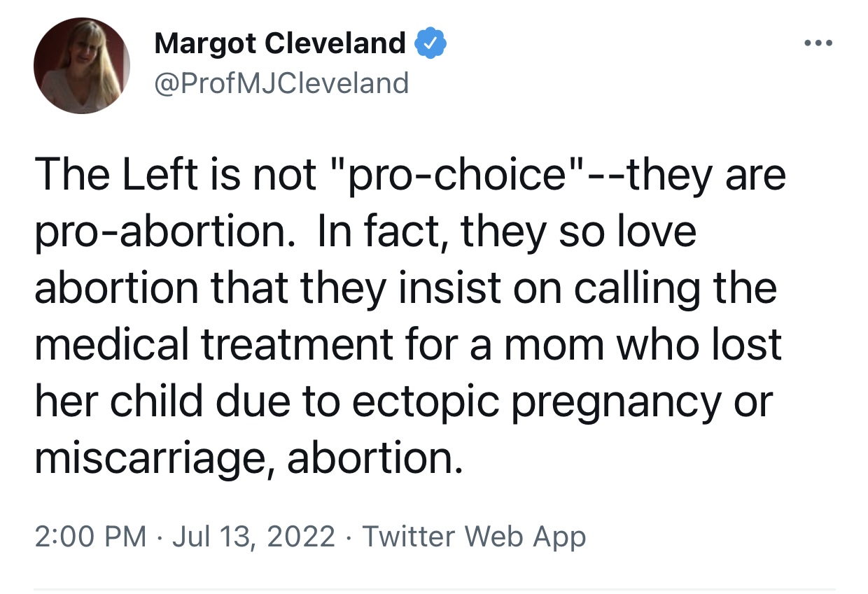Click the final word "abortion." of tweet

point(374,459)
